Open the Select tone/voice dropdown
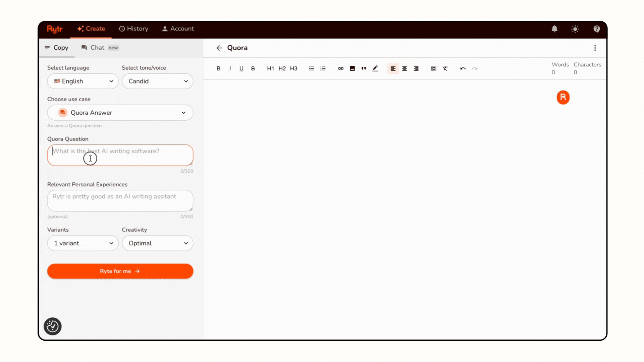This screenshot has width=644, height=362. (x=157, y=81)
